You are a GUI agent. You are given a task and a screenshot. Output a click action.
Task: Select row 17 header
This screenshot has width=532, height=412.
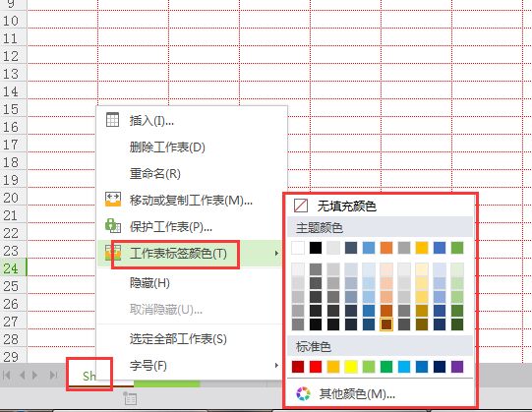tap(13, 145)
